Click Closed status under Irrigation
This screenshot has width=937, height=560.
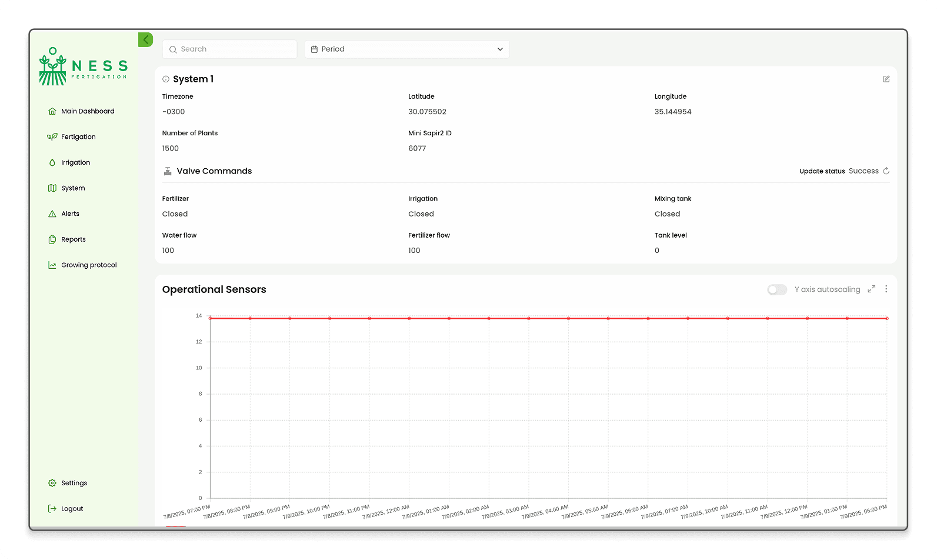click(x=421, y=214)
